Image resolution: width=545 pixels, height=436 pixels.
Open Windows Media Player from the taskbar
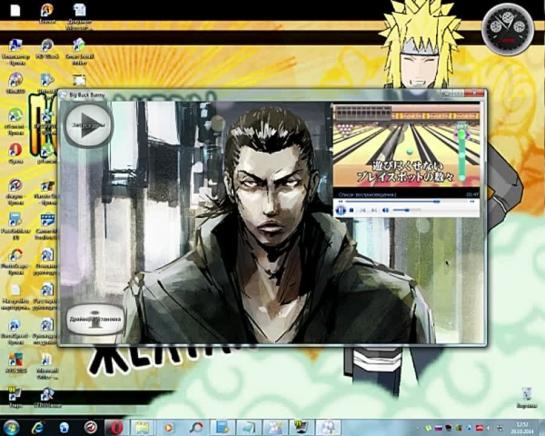click(169, 427)
